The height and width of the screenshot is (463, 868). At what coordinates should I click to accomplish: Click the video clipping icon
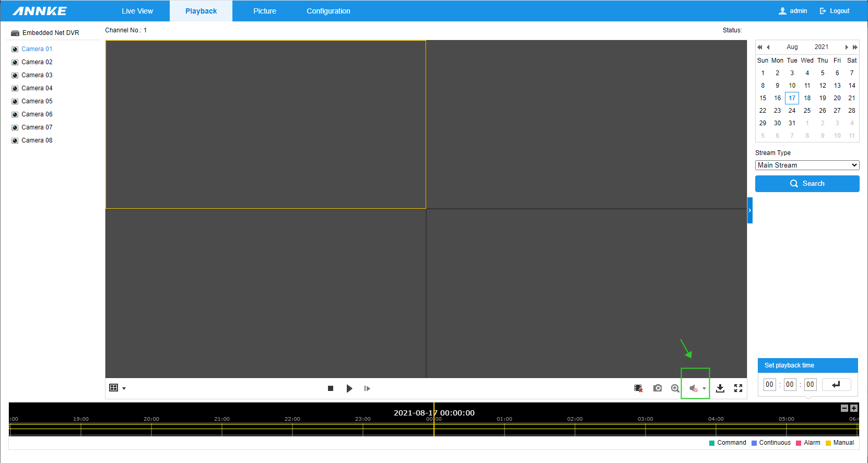pyautogui.click(x=638, y=388)
